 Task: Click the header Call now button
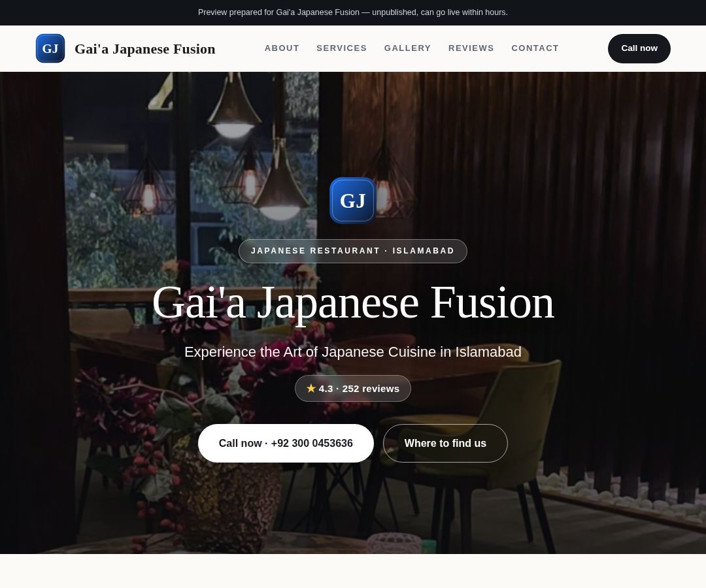tap(639, 48)
